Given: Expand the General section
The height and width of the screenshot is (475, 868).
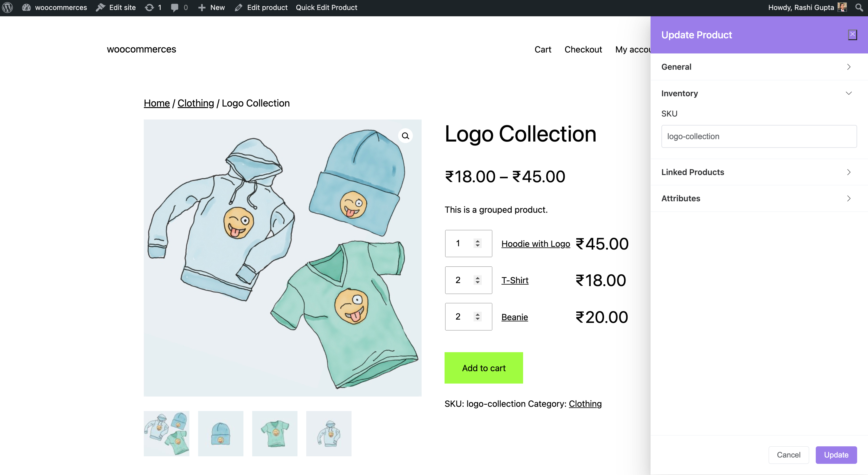Looking at the screenshot, I should click(759, 67).
